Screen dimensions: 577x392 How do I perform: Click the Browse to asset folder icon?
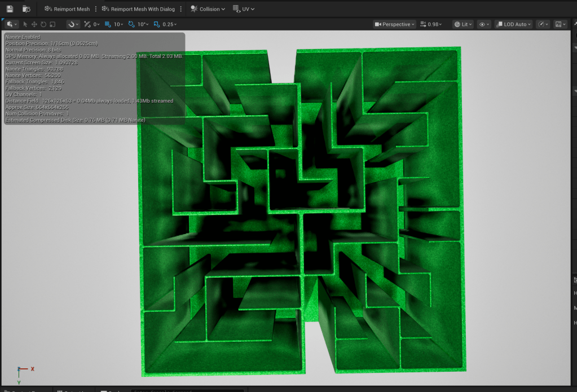(x=26, y=9)
